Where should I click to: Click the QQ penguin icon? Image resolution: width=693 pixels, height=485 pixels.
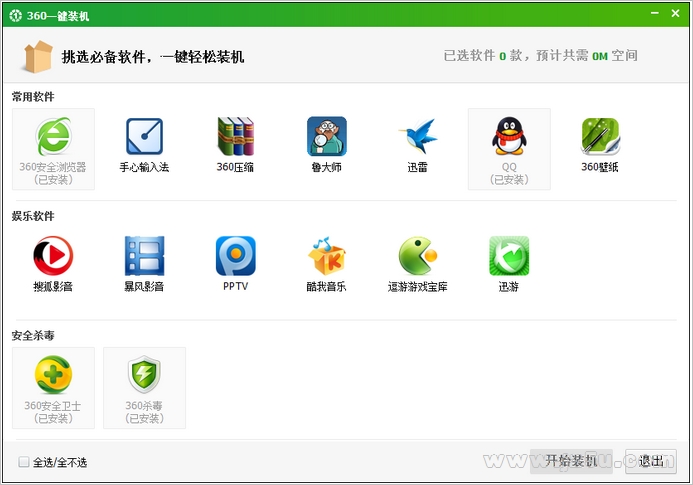pyautogui.click(x=509, y=136)
